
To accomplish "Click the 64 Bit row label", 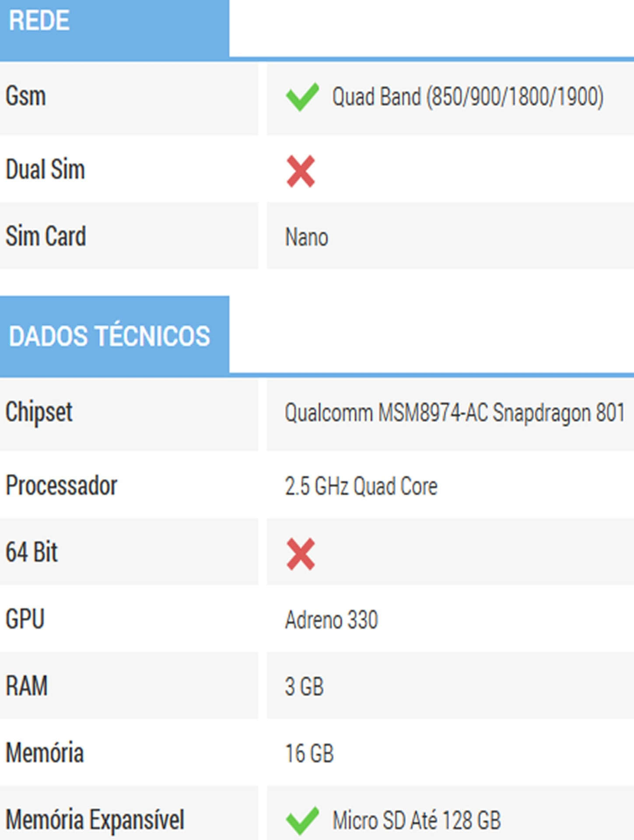I will pyautogui.click(x=32, y=552).
